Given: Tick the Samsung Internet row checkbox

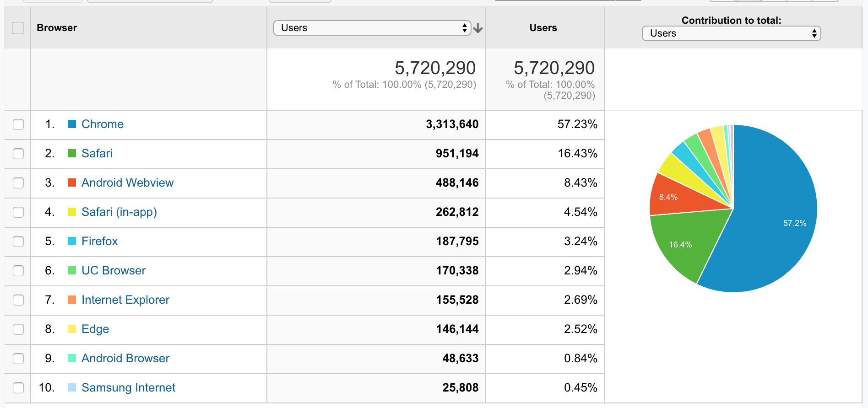Looking at the screenshot, I should 18,388.
